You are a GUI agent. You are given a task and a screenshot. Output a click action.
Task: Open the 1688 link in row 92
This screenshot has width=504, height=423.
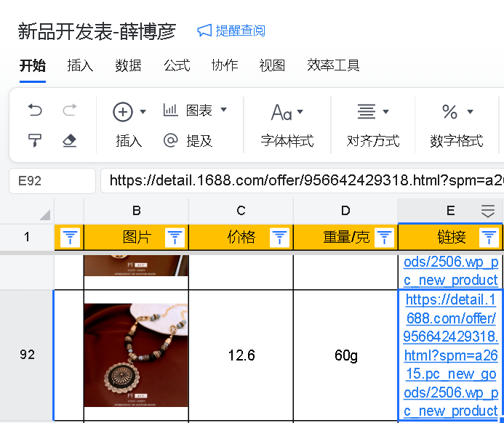[450, 355]
